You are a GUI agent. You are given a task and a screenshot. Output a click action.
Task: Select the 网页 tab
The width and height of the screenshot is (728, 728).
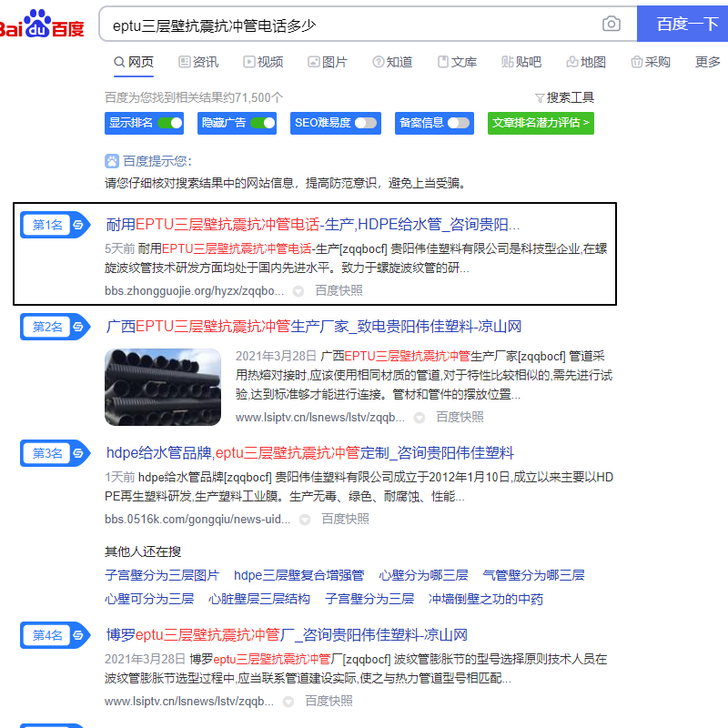click(x=134, y=62)
